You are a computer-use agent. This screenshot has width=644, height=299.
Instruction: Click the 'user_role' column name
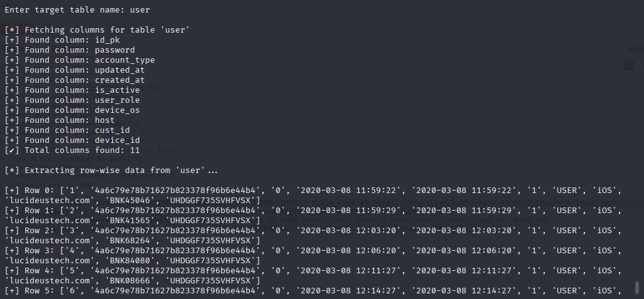coord(117,100)
